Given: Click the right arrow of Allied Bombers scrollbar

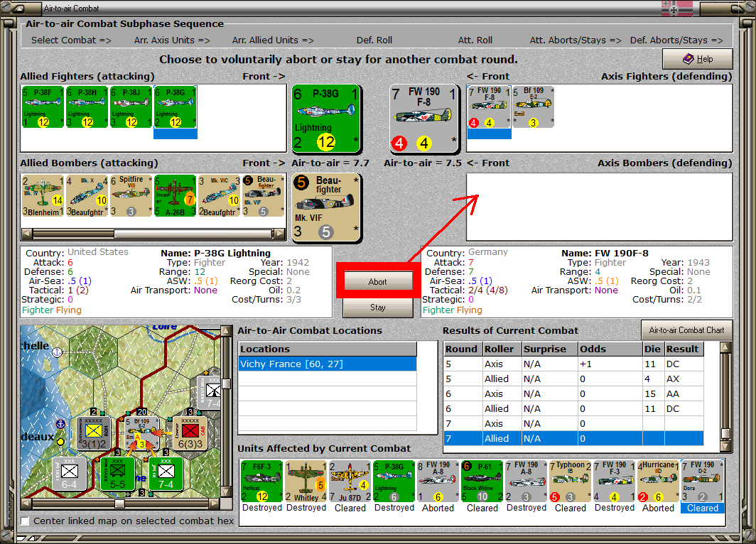Looking at the screenshot, I should click(280, 234).
